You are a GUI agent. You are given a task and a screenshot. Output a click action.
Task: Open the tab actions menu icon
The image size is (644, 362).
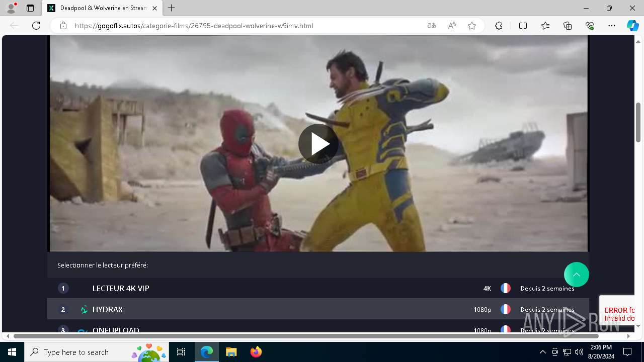point(30,8)
